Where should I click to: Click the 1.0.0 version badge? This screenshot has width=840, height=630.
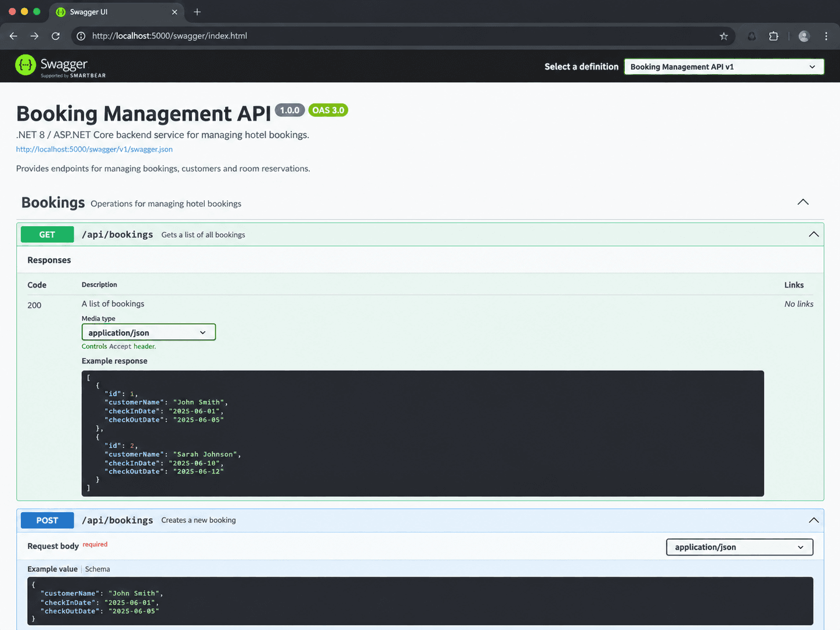[289, 110]
